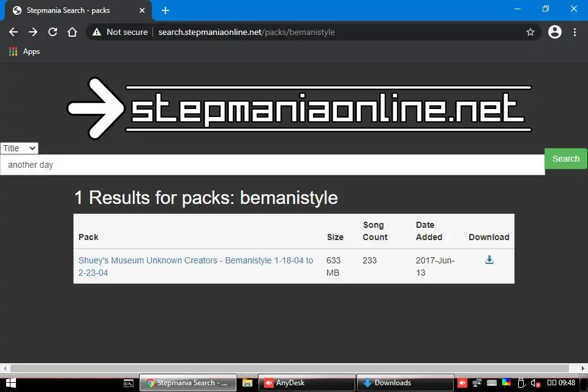Switch to AnyDesk taskbar window
588x392 pixels.
click(306, 383)
